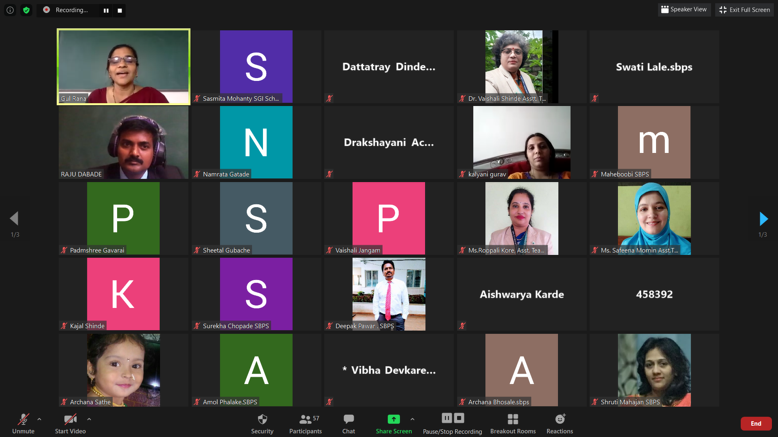Screen dimensions: 778x437
Task: Click muted mic icon on Drakshayani tile
Action: [x=329, y=174]
